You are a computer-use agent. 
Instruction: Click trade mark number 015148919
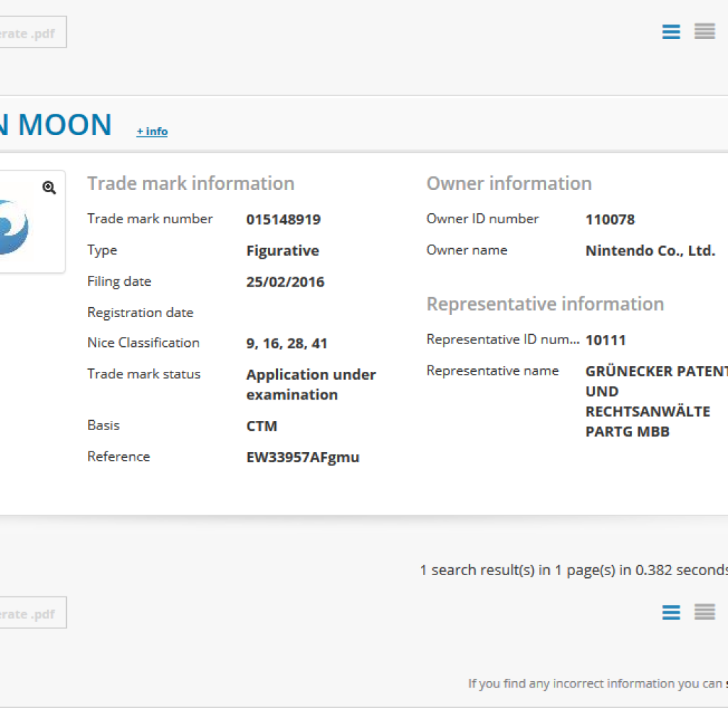[283, 220]
